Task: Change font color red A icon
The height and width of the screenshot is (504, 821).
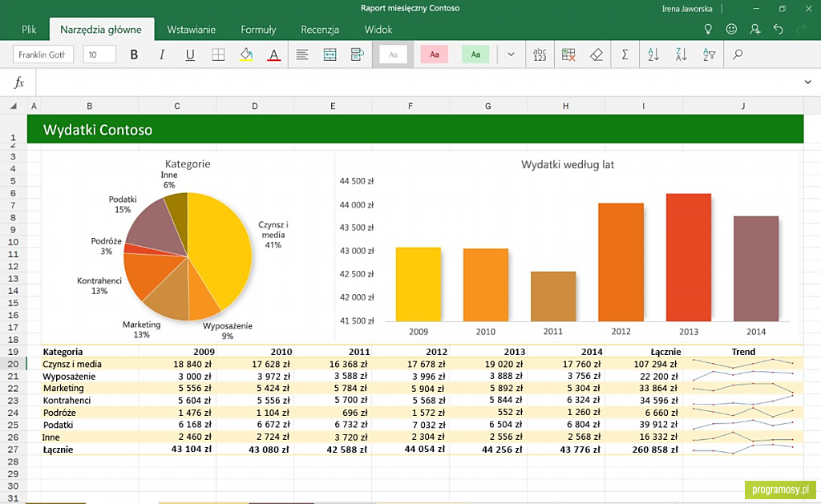Action: point(274,54)
